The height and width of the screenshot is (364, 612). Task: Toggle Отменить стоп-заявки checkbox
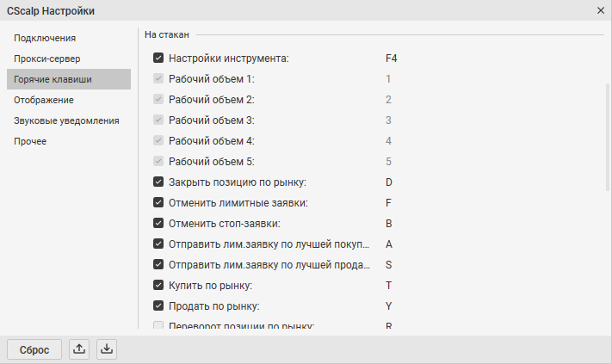click(x=158, y=224)
